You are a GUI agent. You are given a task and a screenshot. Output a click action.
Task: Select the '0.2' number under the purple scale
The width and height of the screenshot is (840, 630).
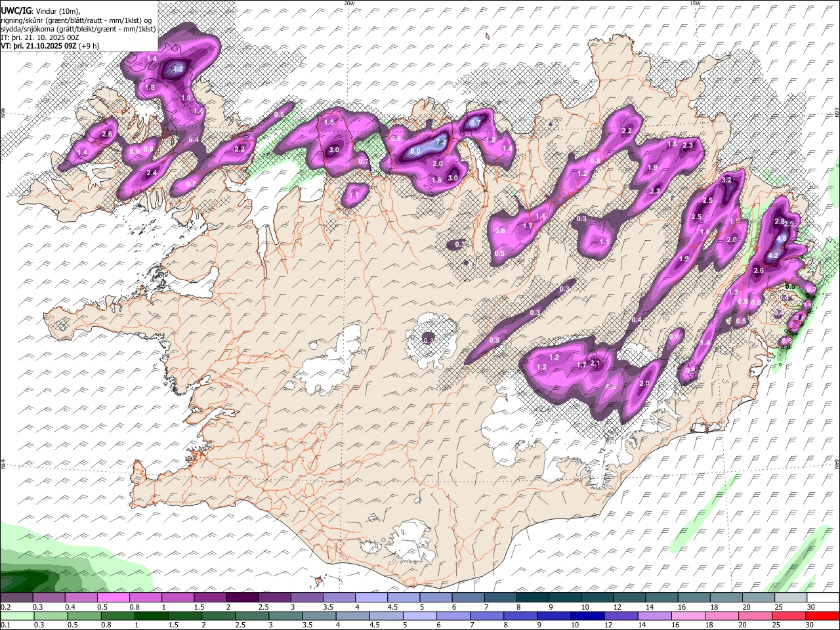point(6,607)
